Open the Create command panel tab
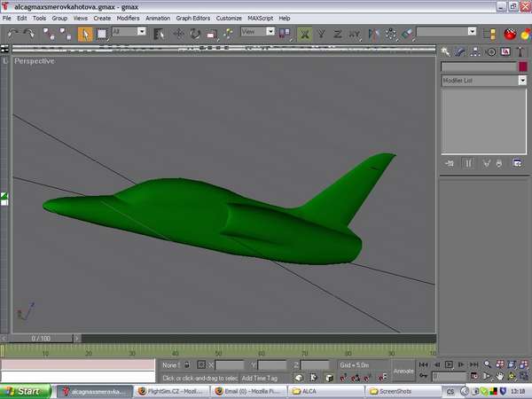This screenshot has height=399, width=532. [445, 51]
